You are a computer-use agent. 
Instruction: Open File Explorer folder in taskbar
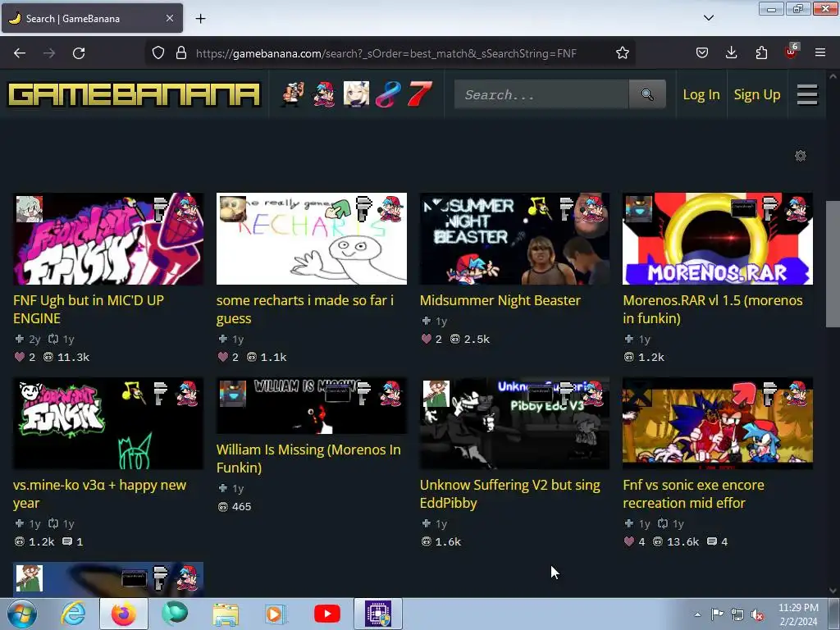click(x=226, y=614)
